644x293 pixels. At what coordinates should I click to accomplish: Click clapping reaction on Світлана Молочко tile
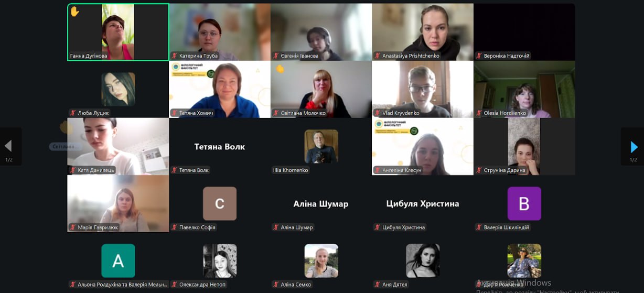click(x=280, y=69)
